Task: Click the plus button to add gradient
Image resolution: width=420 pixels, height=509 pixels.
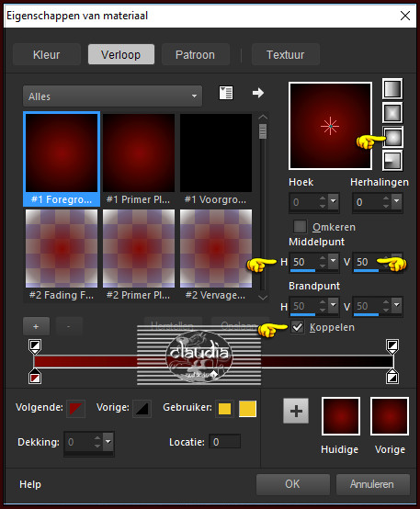Action: coord(36,326)
